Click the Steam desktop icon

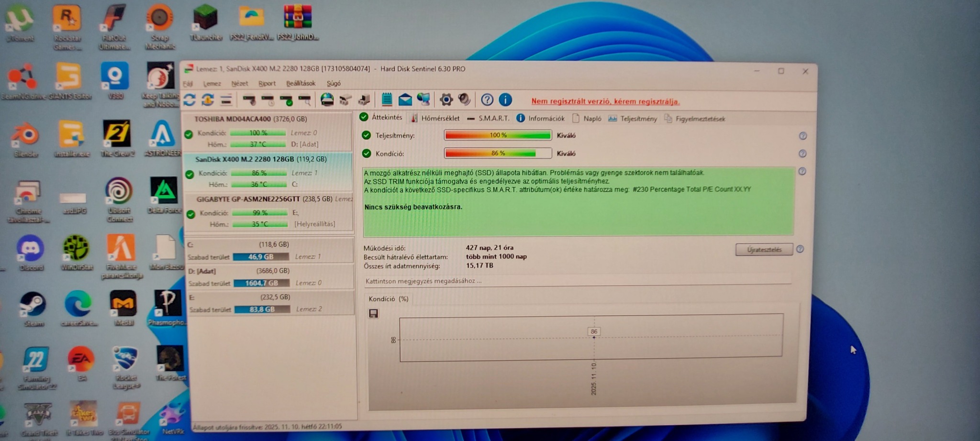[x=33, y=309]
